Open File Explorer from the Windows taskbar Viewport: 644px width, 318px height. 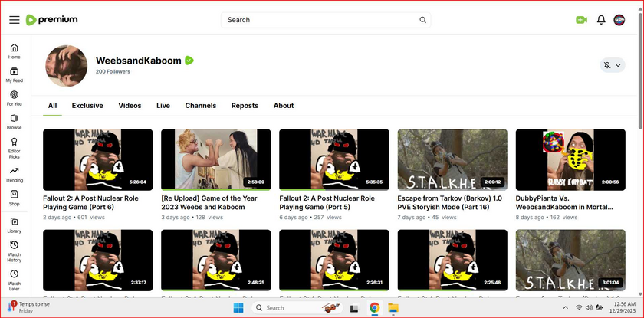pos(393,308)
